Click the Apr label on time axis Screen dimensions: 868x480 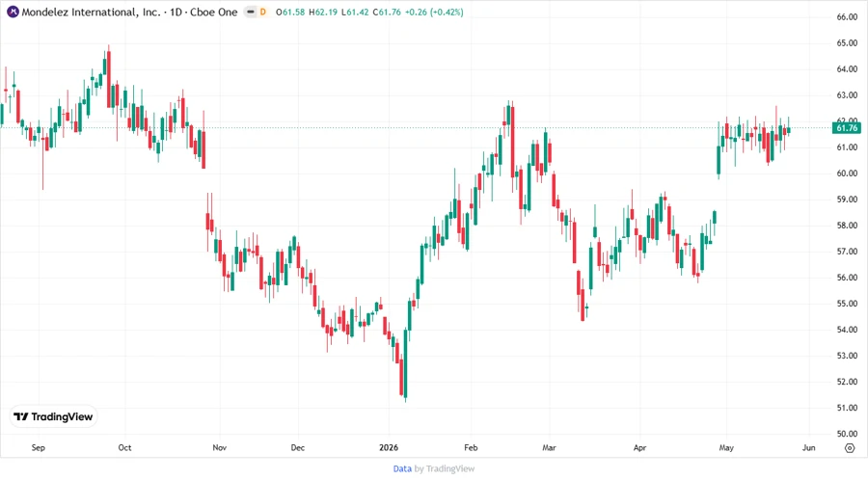(639, 448)
